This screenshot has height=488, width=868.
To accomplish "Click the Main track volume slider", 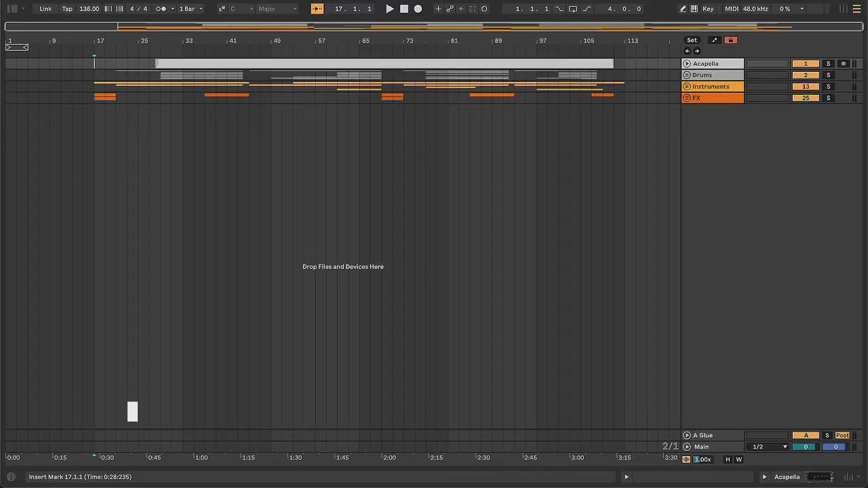I will [x=806, y=447].
